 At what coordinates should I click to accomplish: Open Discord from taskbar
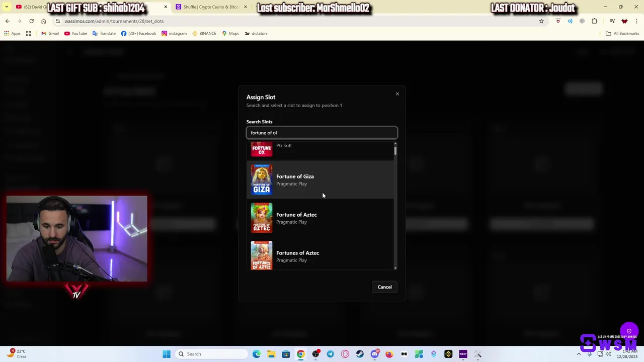pyautogui.click(x=375, y=354)
